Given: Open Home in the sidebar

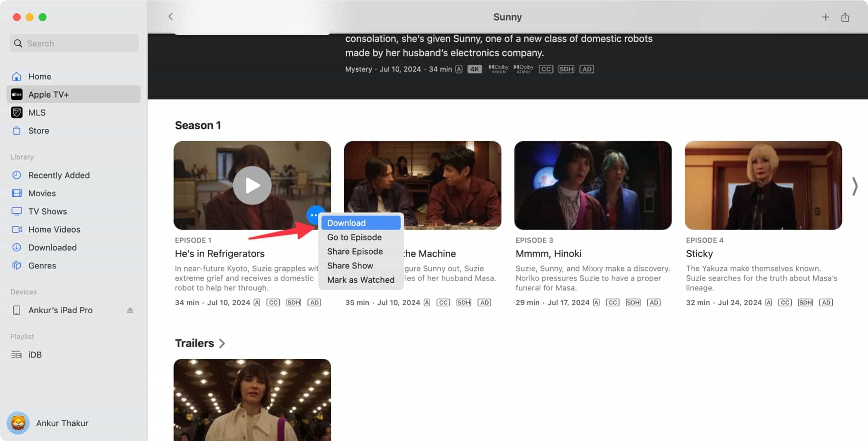Looking at the screenshot, I should pyautogui.click(x=74, y=76).
